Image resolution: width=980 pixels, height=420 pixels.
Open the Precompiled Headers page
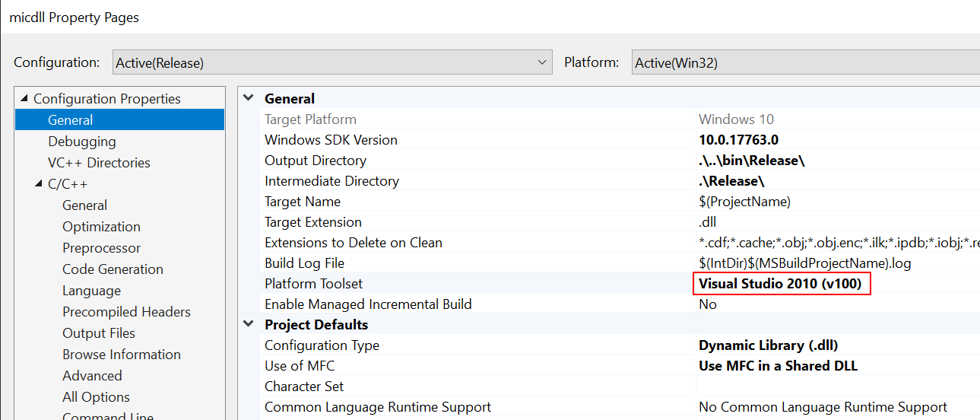126,312
